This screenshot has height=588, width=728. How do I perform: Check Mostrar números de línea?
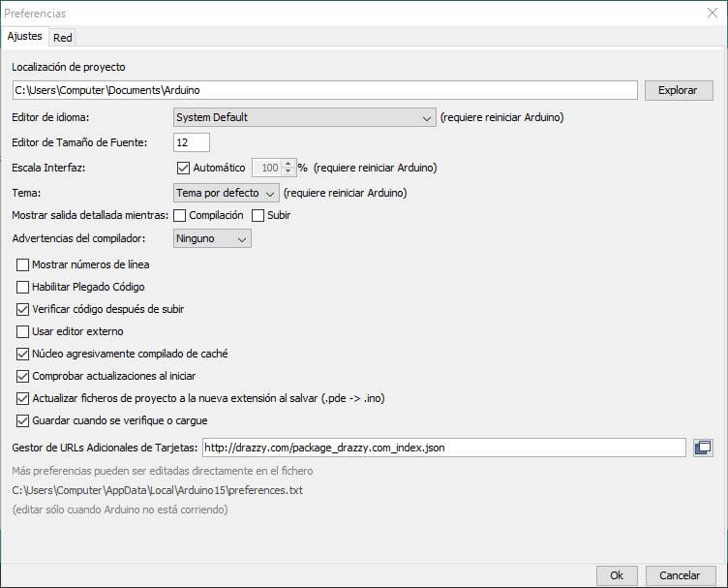coord(23,264)
